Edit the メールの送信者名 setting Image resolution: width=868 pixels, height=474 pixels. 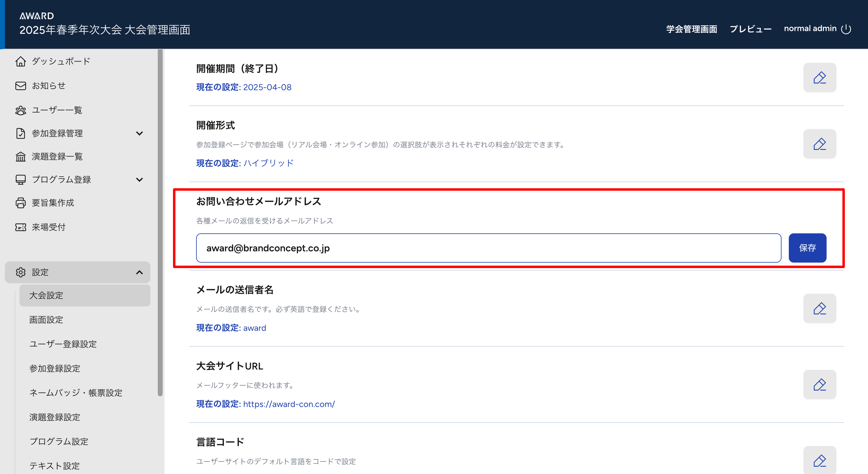pos(819,308)
